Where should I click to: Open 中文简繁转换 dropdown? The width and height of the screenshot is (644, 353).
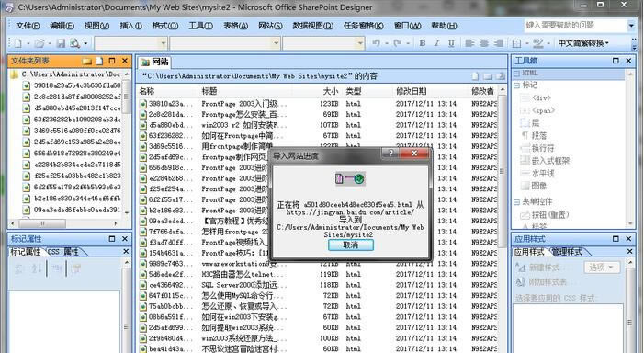pyautogui.click(x=583, y=43)
